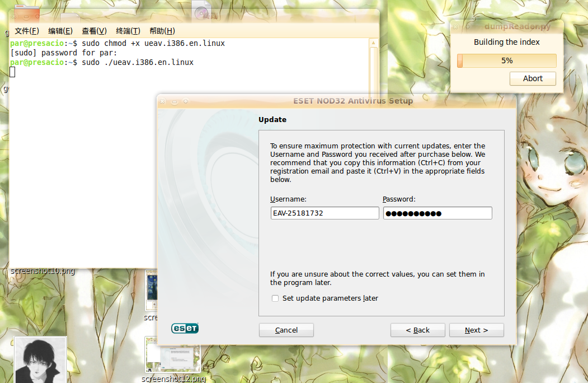This screenshot has width=588, height=383.
Task: Click the 5% index progress bar
Action: pos(507,61)
